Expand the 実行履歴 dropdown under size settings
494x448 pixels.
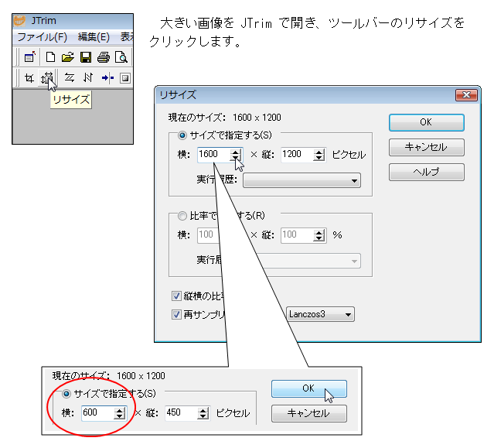tap(302, 180)
